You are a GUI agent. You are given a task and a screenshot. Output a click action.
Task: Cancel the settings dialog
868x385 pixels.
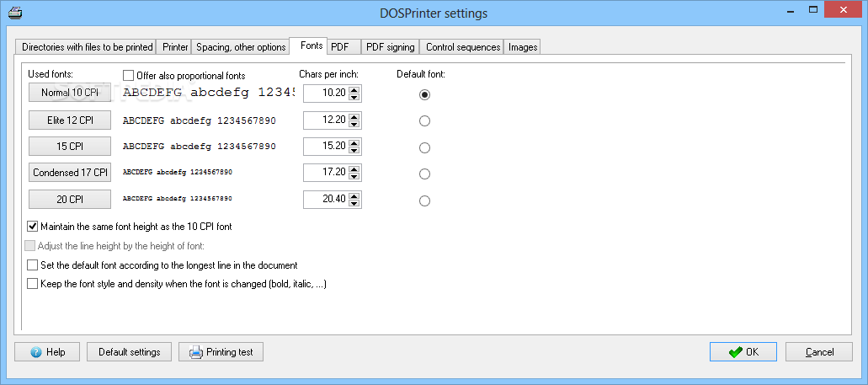pyautogui.click(x=818, y=352)
